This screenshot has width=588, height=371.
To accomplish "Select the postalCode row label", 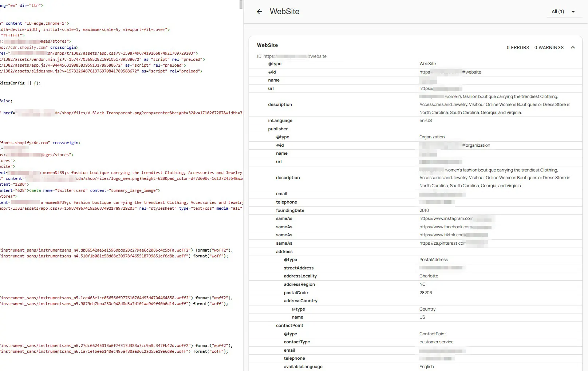I will point(296,293).
